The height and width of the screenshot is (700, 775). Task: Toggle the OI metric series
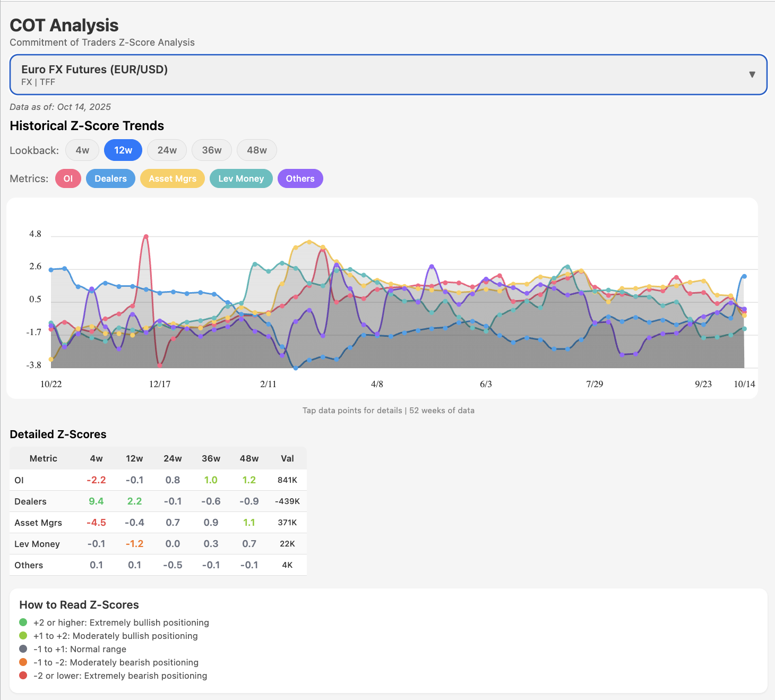[68, 178]
